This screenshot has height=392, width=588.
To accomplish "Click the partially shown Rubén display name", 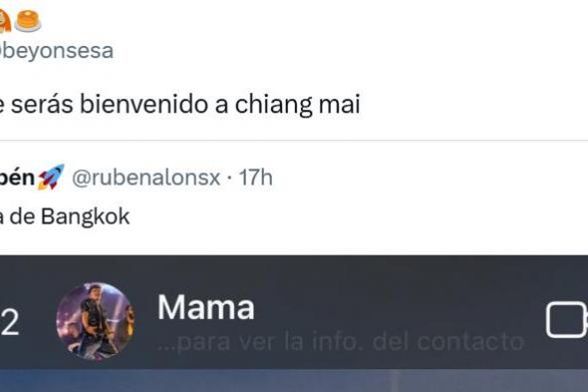I will [x=17, y=177].
